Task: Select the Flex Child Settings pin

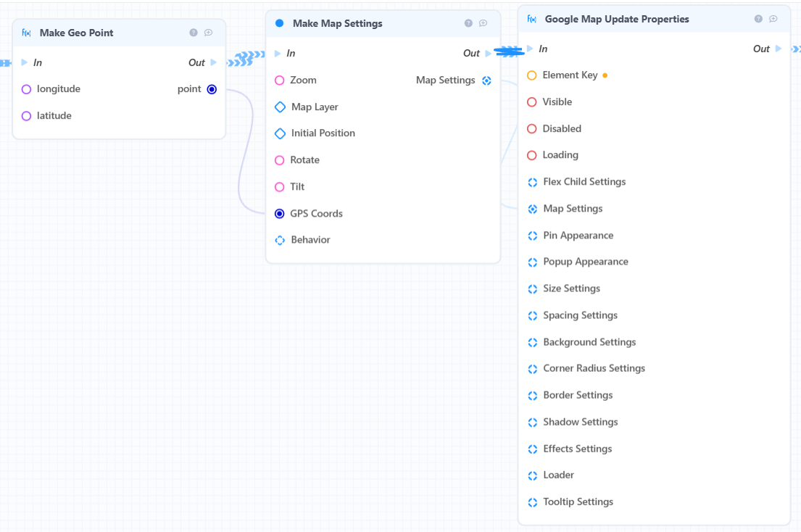Action: pyautogui.click(x=532, y=182)
